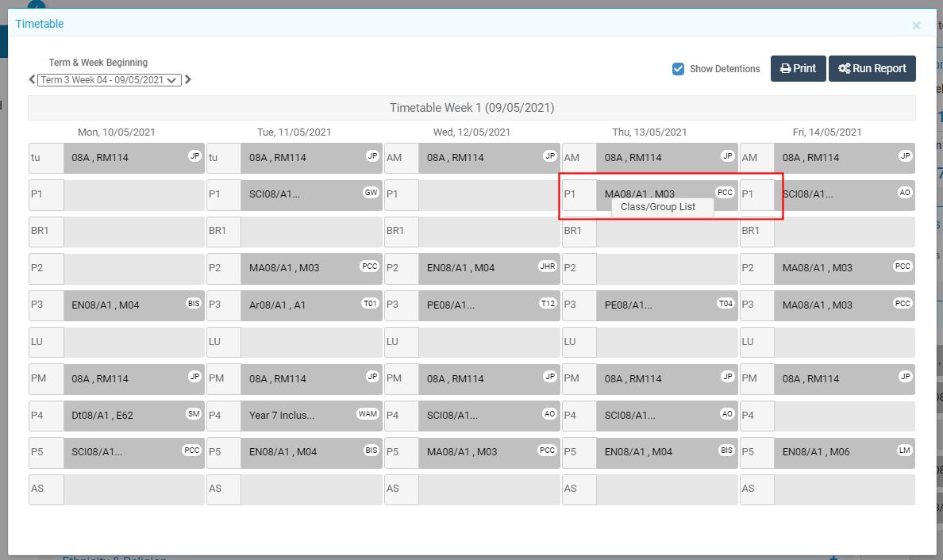Click the Print button
Image resolution: width=943 pixels, height=560 pixels.
798,68
